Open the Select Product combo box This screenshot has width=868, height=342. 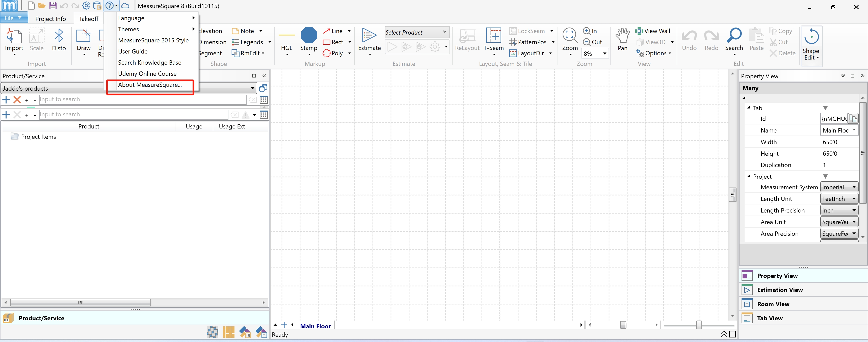click(x=416, y=32)
